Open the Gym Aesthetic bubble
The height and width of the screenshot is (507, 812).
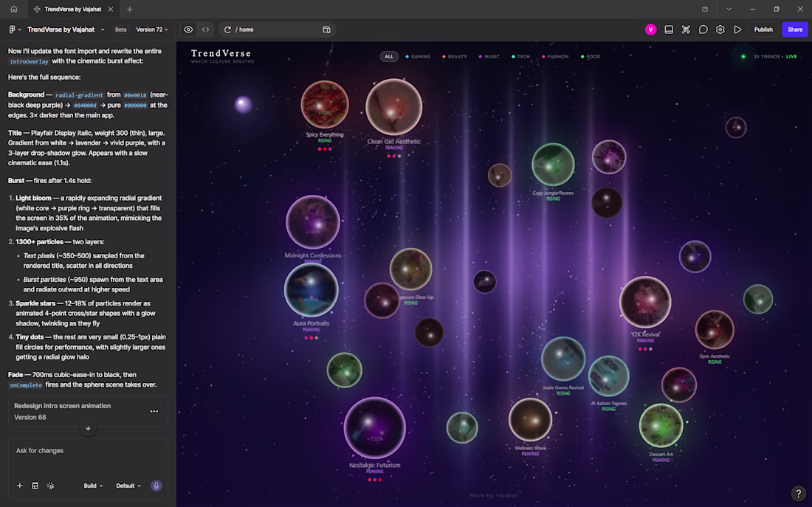[x=715, y=330]
